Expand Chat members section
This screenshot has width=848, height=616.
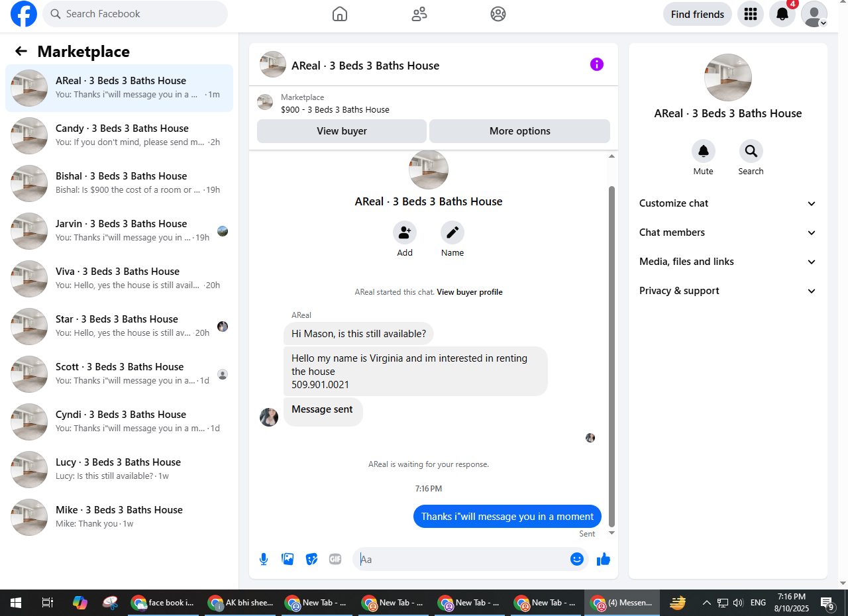727,232
